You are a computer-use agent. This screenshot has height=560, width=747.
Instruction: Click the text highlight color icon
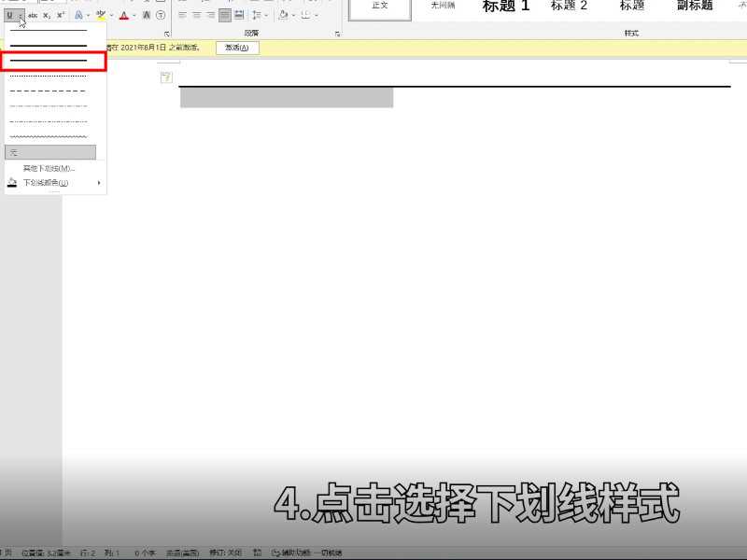99,14
